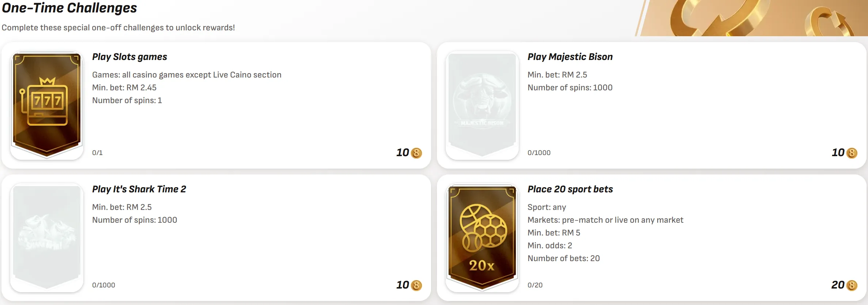Click the 0/1000 progress on Majestic Bison
Image resolution: width=868 pixels, height=305 pixels.
click(539, 153)
